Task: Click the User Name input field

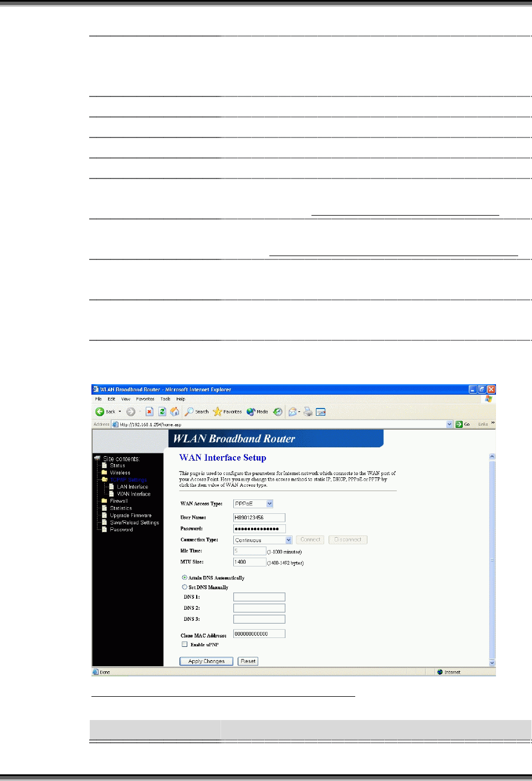Action: (259, 518)
